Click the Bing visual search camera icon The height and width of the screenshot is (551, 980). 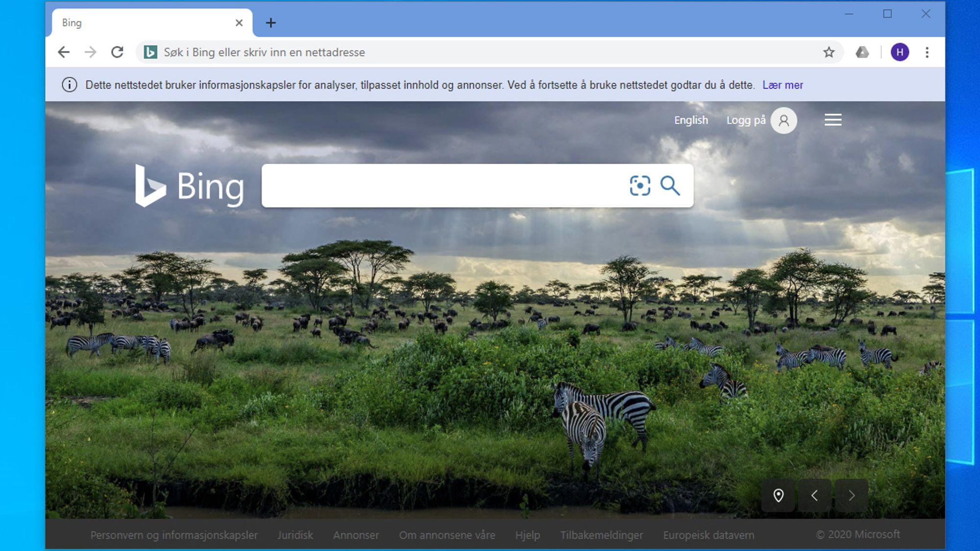(639, 185)
